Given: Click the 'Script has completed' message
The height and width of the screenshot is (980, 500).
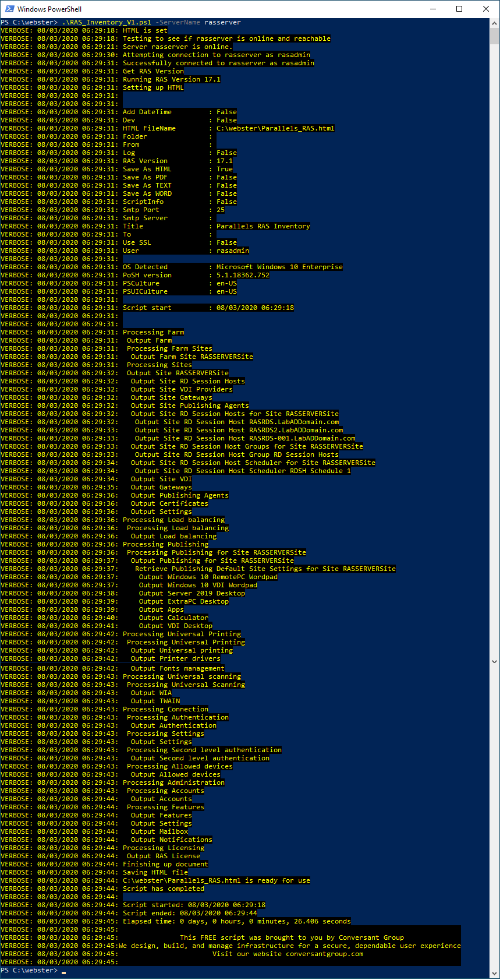Looking at the screenshot, I should (163, 889).
